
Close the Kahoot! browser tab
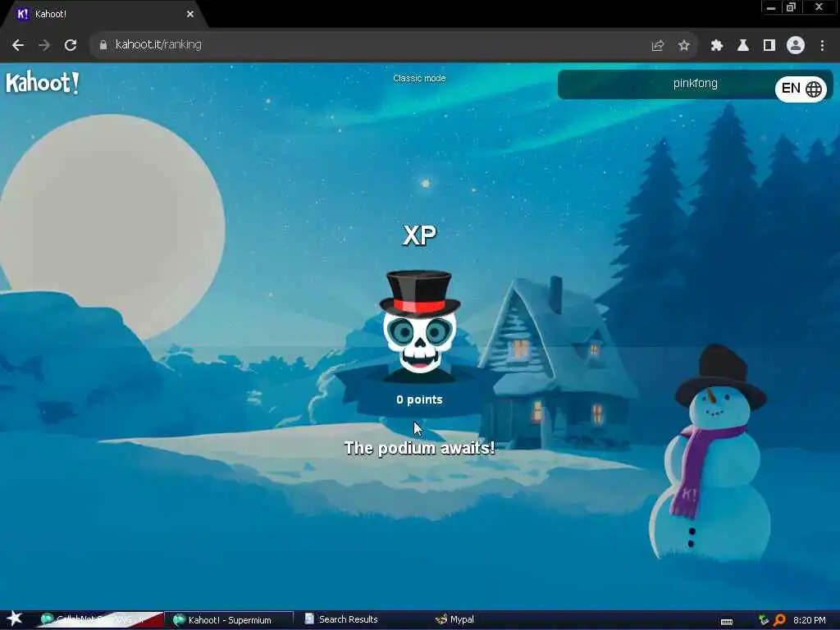tap(190, 15)
